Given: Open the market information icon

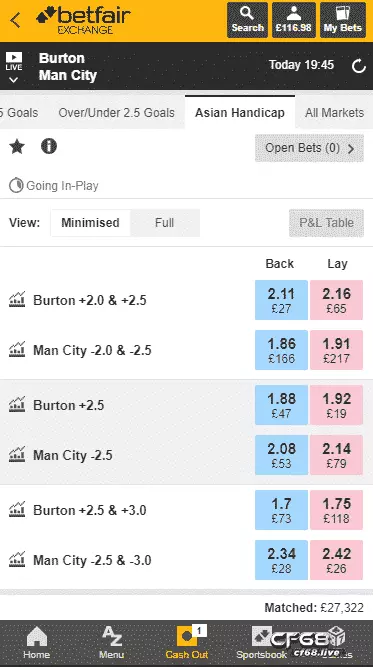Looking at the screenshot, I should tap(49, 146).
